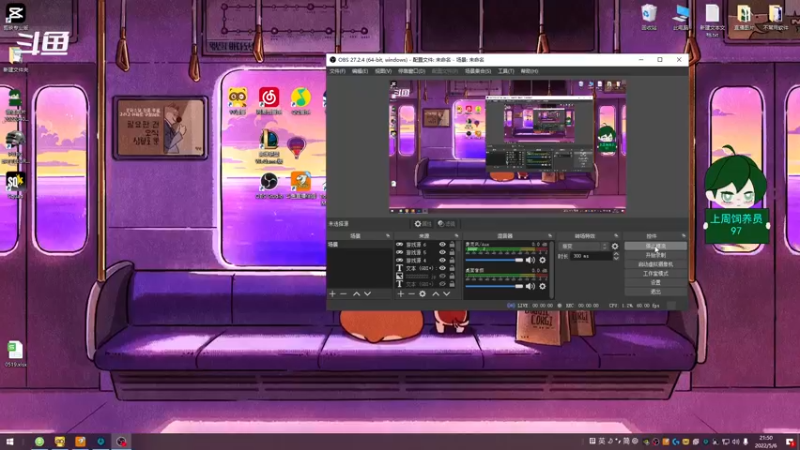The image size is (800, 450).
Task: Click the Exit button in Controls
Action: [656, 292]
